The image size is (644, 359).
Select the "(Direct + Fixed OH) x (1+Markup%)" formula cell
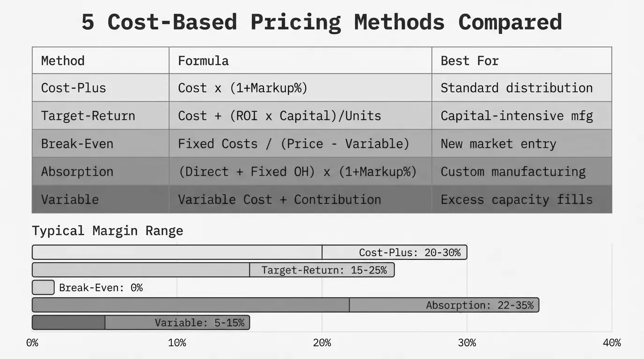[x=297, y=172]
